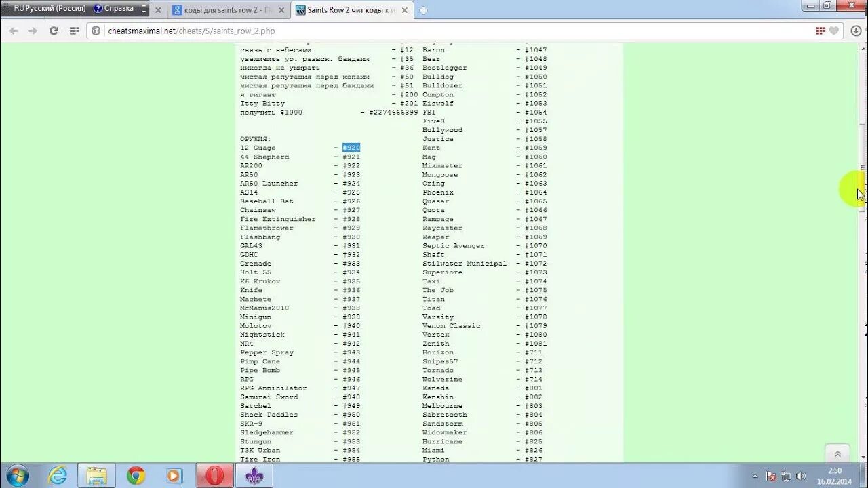Click the scroll-to-top chevron button
The image size is (868, 488).
tap(837, 454)
